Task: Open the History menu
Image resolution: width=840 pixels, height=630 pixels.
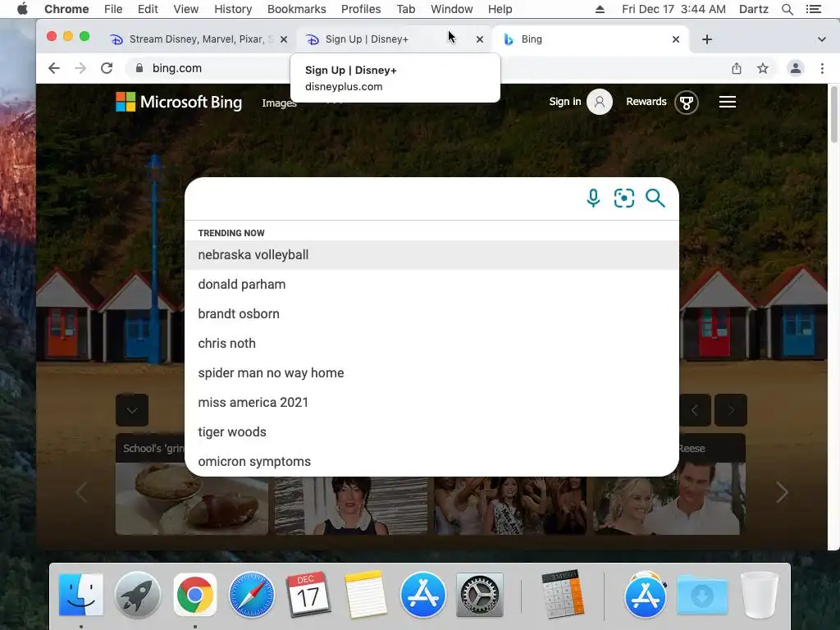Action: tap(232, 9)
